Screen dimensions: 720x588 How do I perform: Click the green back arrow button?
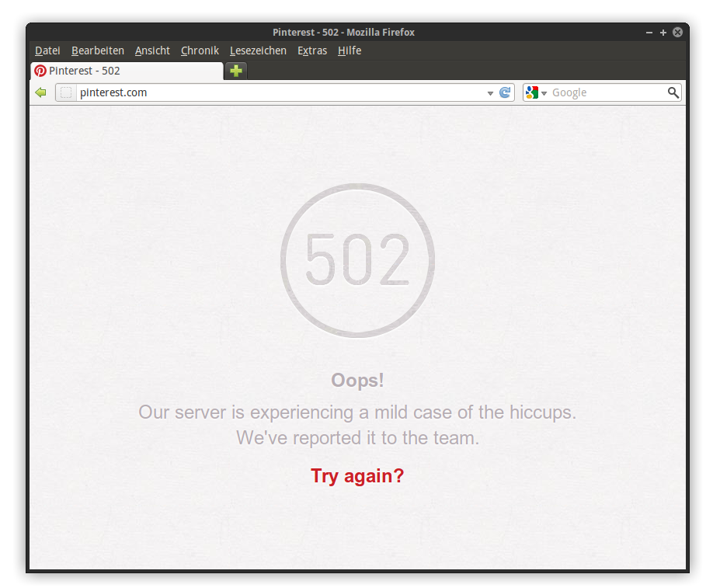41,92
